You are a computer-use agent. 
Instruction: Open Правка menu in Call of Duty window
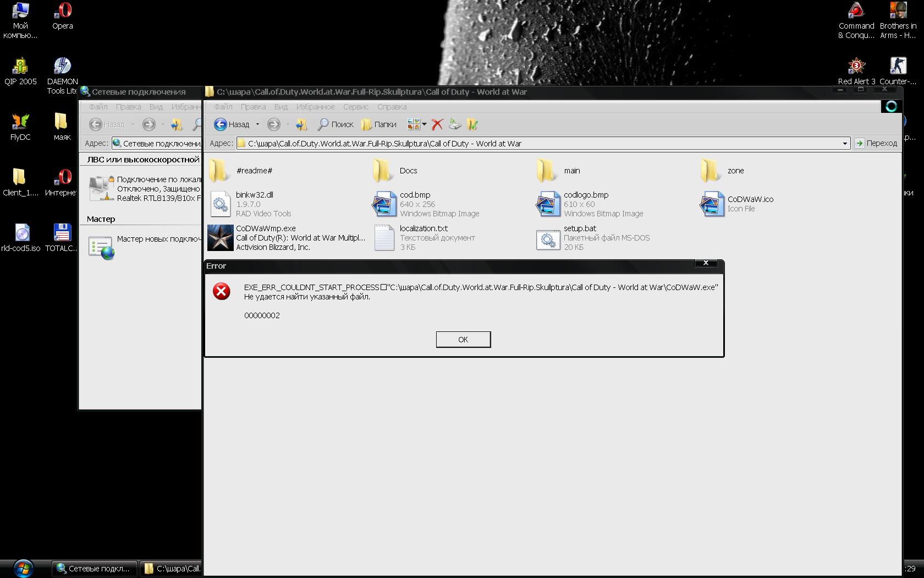[x=253, y=107]
